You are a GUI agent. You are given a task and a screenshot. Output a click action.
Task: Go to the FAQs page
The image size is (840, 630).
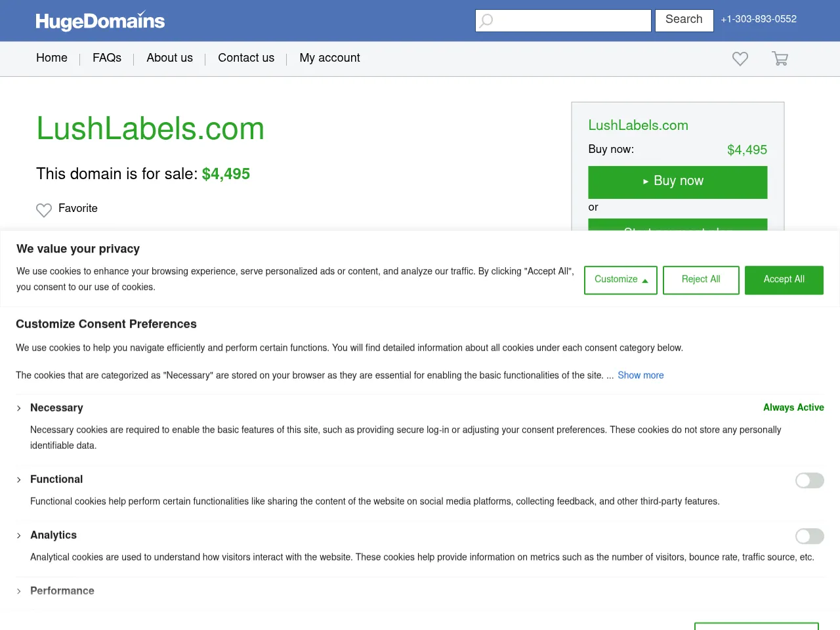[x=106, y=58]
